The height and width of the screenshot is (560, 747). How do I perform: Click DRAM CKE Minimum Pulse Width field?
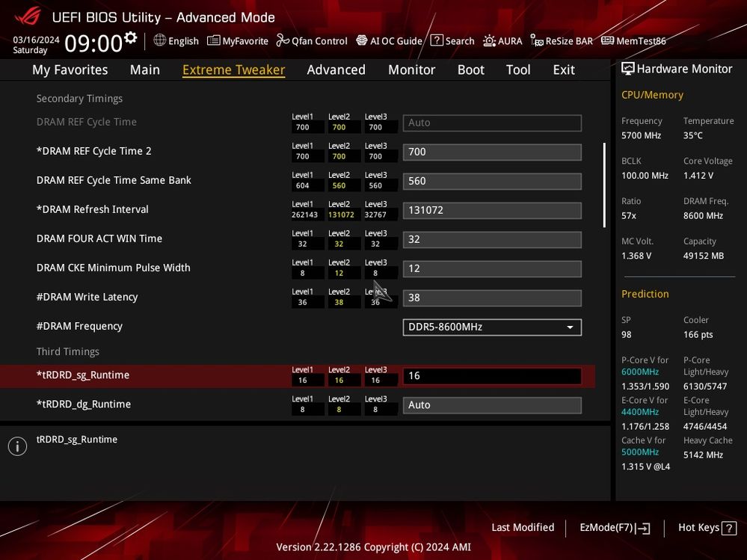492,268
